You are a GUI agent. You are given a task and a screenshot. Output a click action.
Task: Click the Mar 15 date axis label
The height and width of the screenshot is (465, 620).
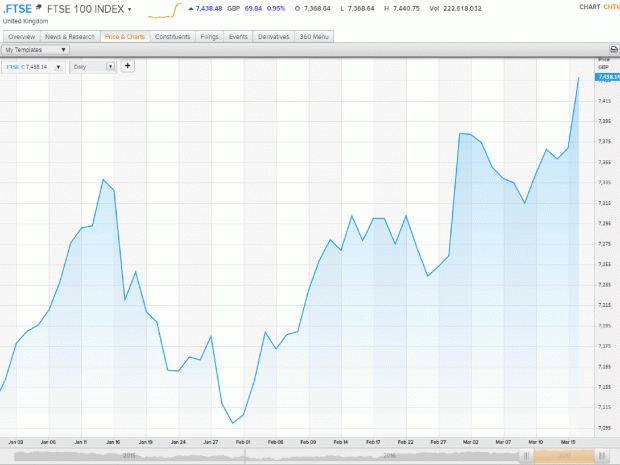[x=568, y=442]
